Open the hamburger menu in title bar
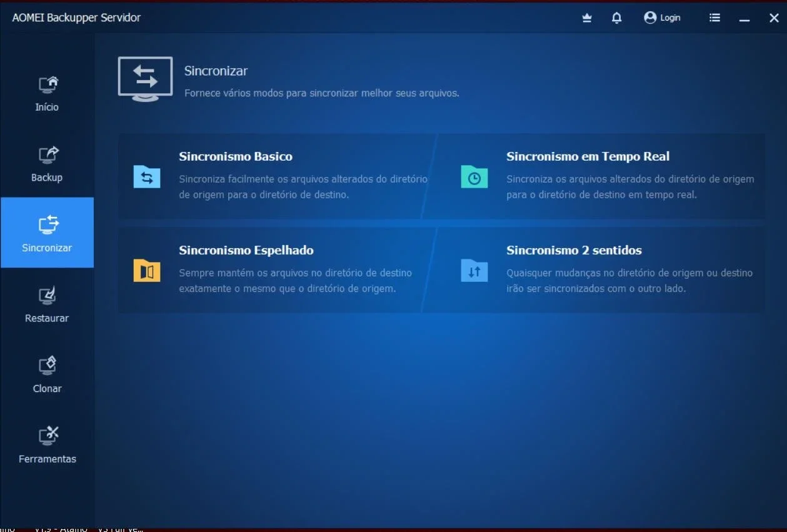The image size is (787, 532). [715, 18]
